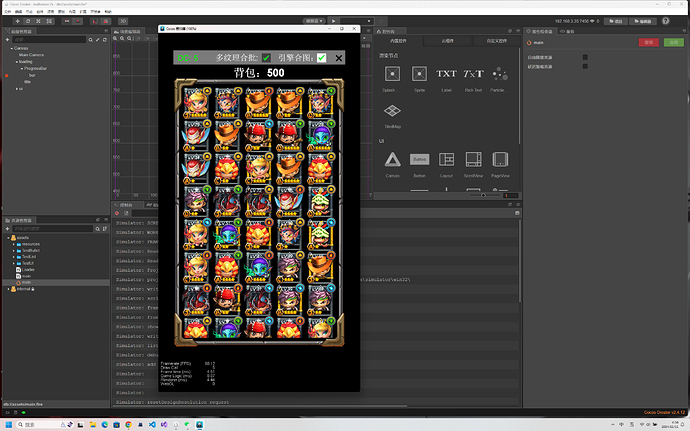This screenshot has height=431, width=690.
Task: Click the Layout icon in node library
Action: 446,159
